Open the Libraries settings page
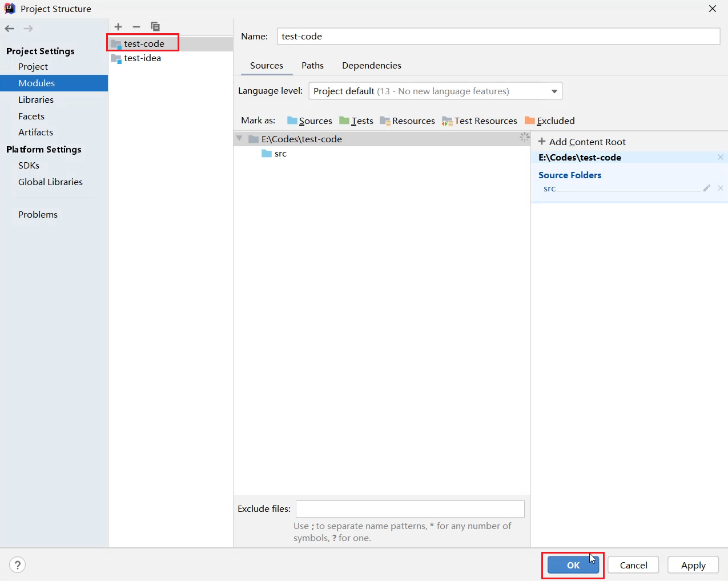Screen dimensions: 728x581 [x=36, y=99]
